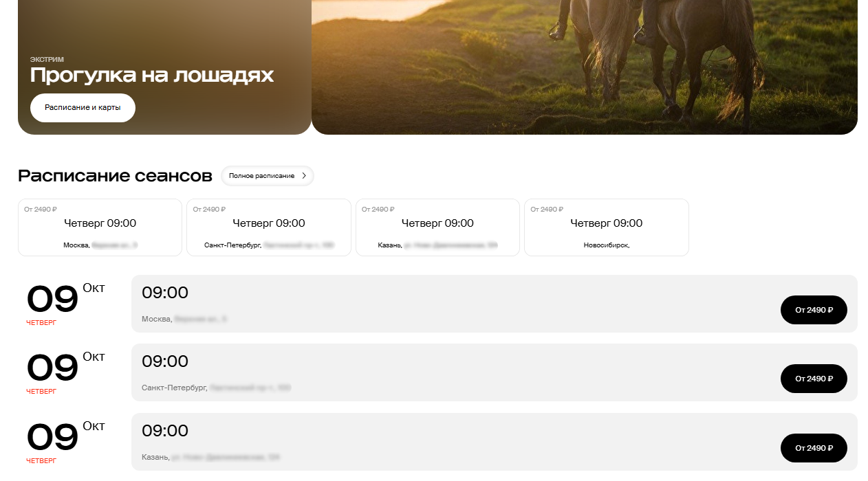
Task: Click the ЭКСТРИМ category label
Action: pyautogui.click(x=47, y=60)
